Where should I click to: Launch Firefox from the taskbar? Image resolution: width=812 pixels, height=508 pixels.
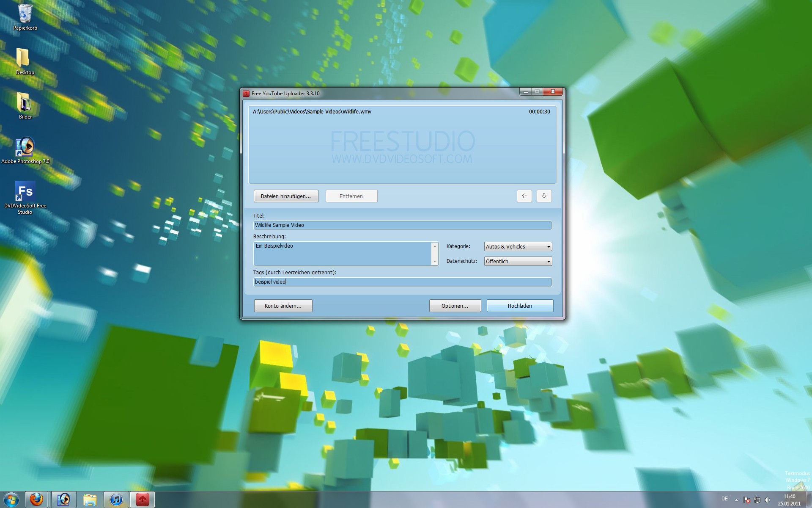(x=37, y=500)
